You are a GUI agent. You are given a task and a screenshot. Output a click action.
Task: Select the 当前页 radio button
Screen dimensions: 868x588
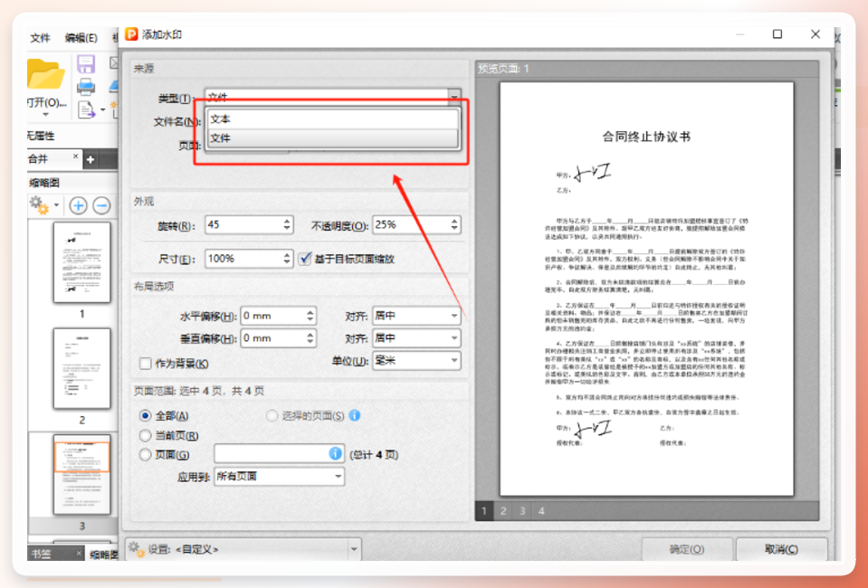point(145,436)
